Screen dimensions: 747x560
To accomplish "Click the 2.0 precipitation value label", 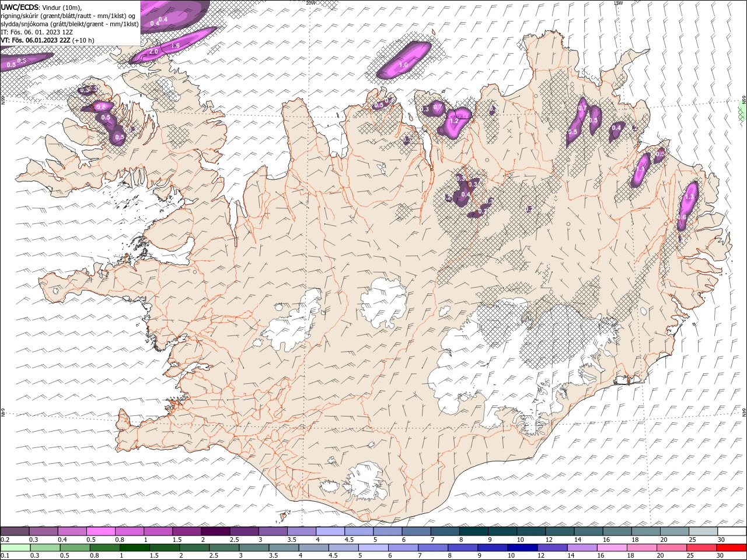I will (153, 52).
